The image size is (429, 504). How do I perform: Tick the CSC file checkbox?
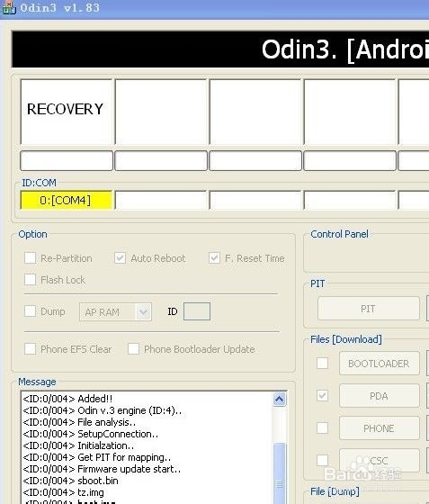pos(322,460)
